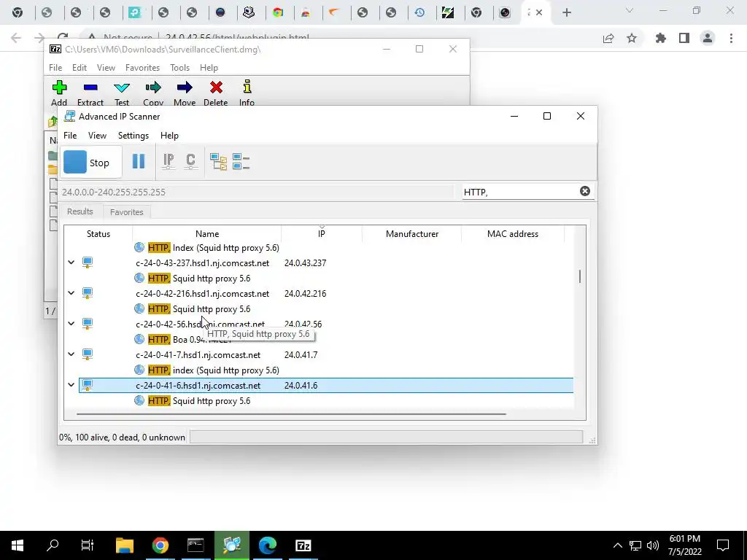Open the 7-Zip Favorites menu
Viewport: 747px width, 560px height.
[142, 68]
